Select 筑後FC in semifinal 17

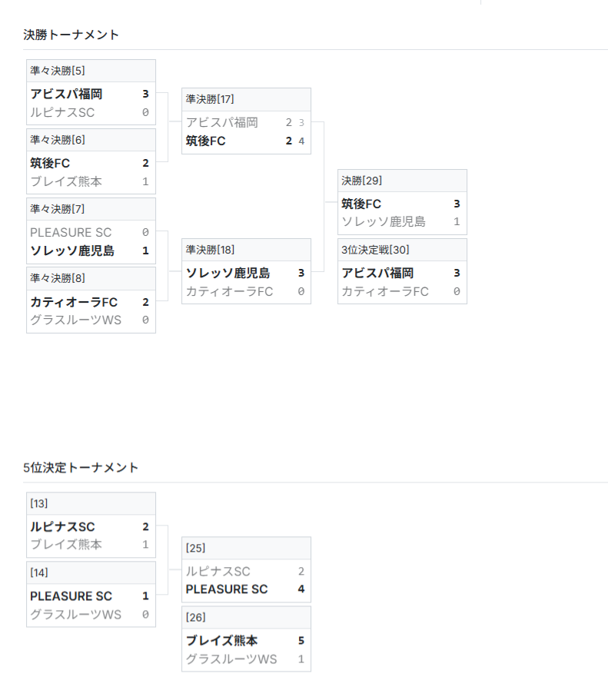coord(206,141)
